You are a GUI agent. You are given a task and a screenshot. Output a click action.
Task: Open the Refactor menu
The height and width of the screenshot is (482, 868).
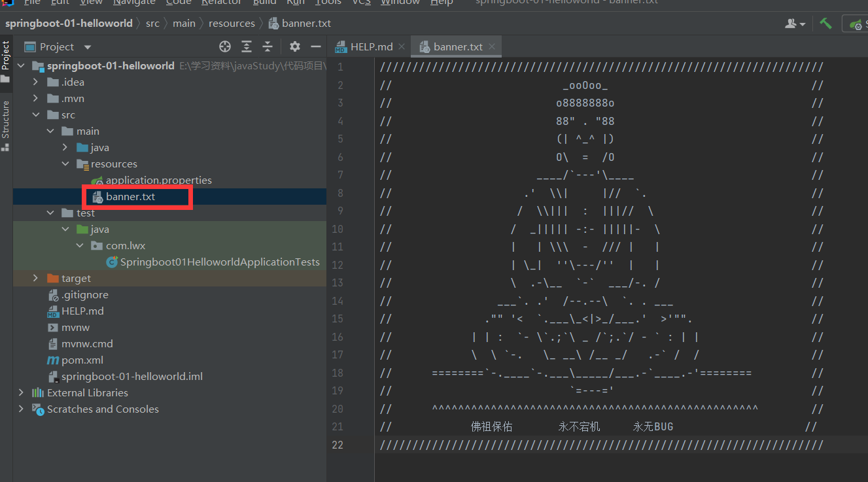pyautogui.click(x=222, y=3)
